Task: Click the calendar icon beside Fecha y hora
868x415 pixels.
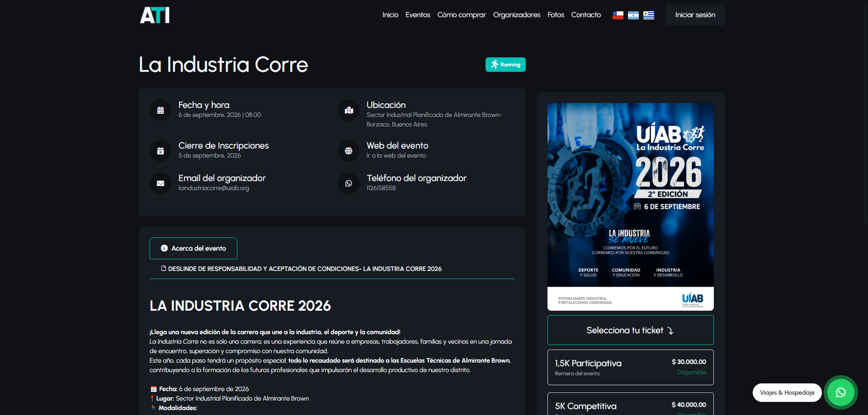Action: (x=160, y=110)
